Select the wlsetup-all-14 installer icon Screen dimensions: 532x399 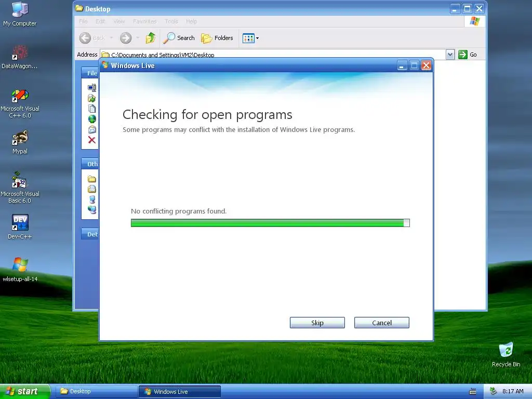(20, 270)
